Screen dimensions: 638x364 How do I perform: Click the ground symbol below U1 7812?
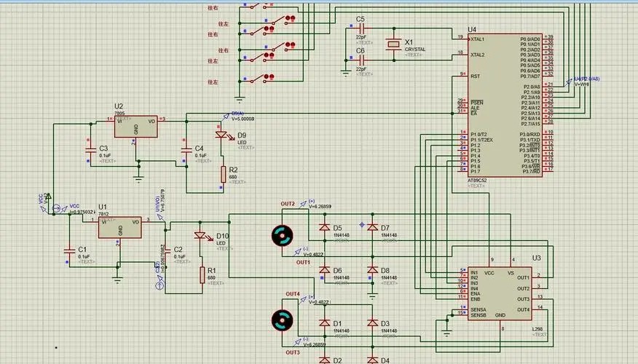click(117, 280)
